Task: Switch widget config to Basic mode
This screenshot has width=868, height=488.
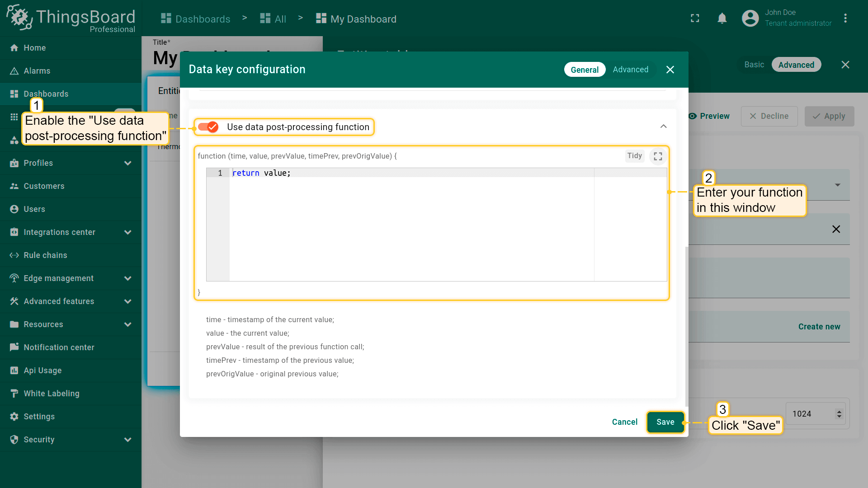Action: pyautogui.click(x=754, y=65)
